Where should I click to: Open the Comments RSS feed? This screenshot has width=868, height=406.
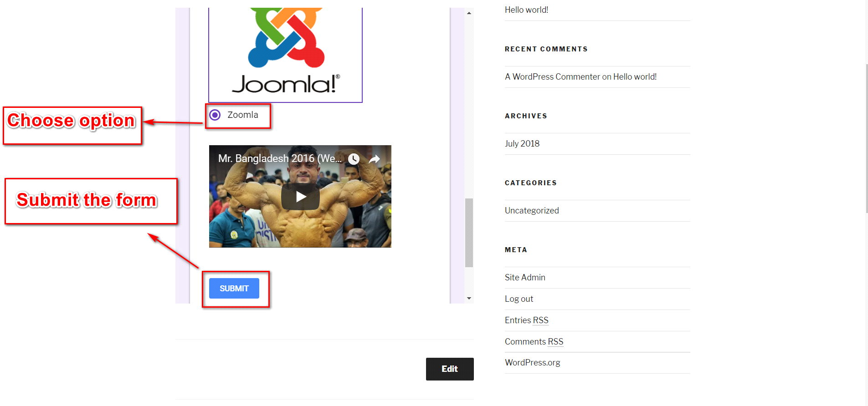tap(534, 341)
